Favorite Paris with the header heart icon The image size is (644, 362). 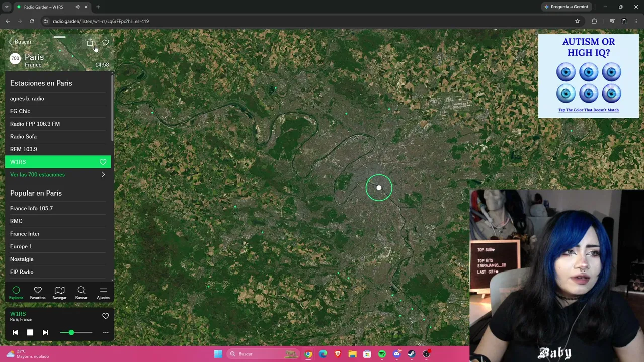106,42
